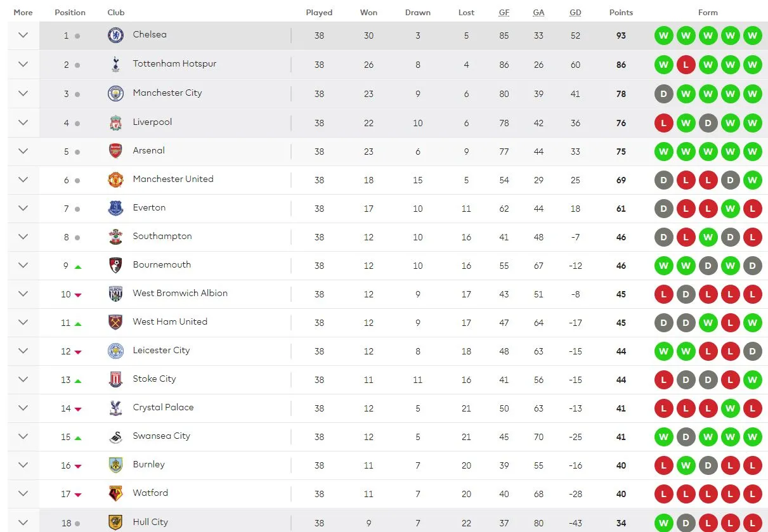Select the Arsenal cannon badge
Viewport: 768px width, 532px height.
click(115, 151)
